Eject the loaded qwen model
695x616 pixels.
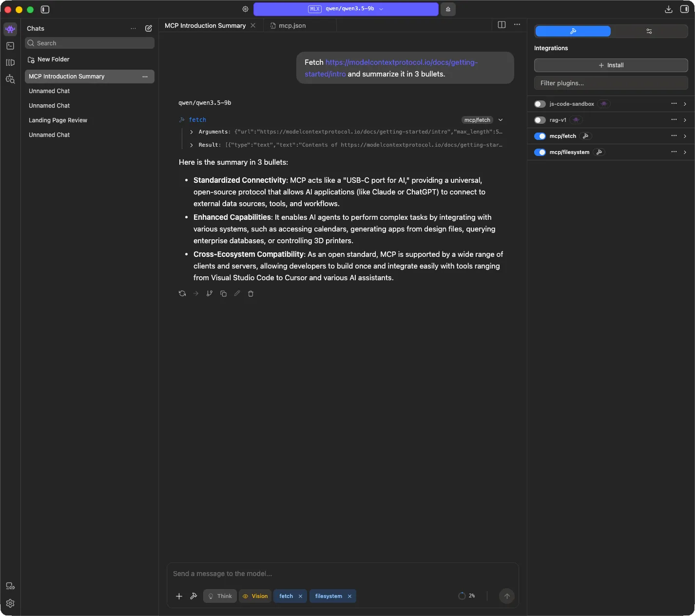pos(448,9)
